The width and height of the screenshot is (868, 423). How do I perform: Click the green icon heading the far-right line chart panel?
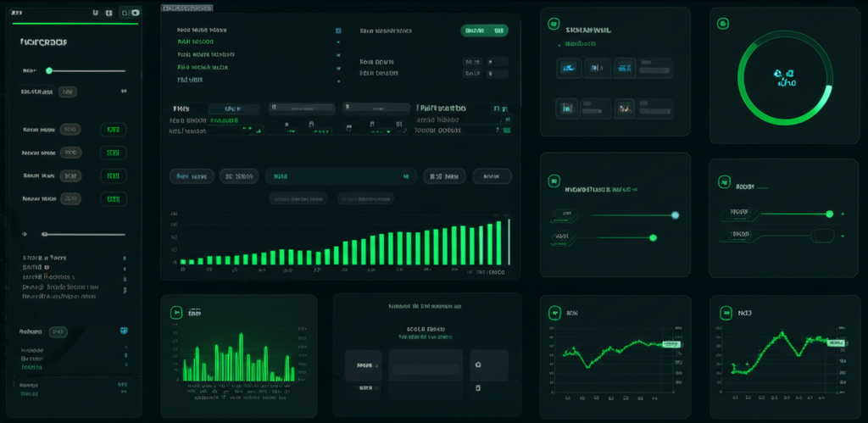pos(725,313)
